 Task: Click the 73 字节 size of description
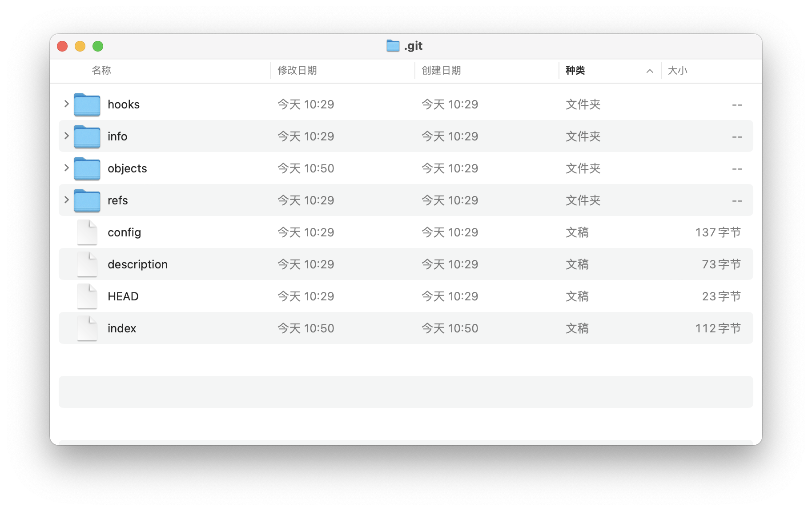pos(721,264)
